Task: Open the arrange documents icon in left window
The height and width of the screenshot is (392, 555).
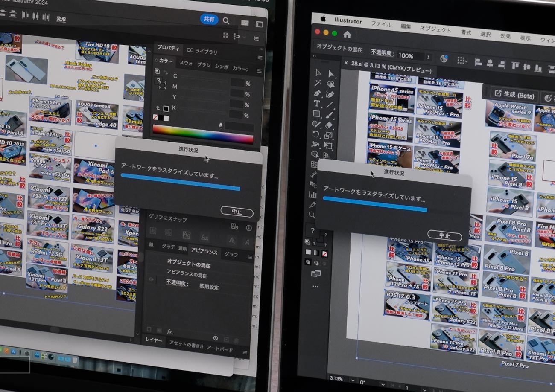Action: 245,23
